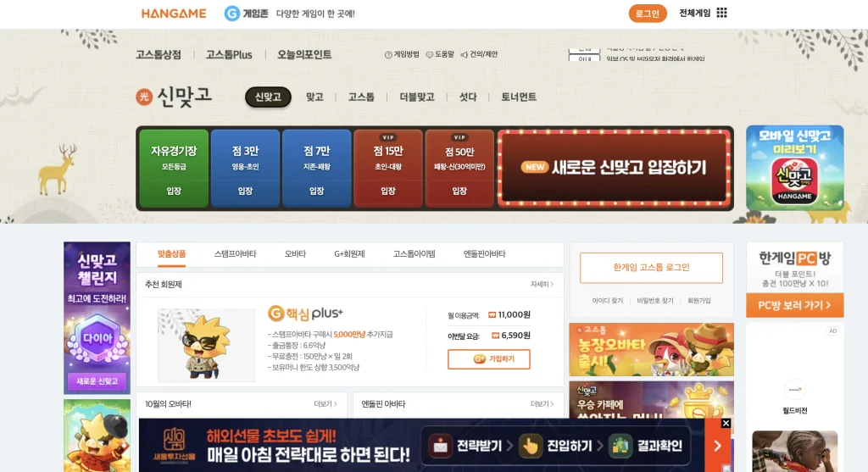Click the 한게임 고스톱 로그인 button
This screenshot has height=472, width=868.
click(651, 268)
